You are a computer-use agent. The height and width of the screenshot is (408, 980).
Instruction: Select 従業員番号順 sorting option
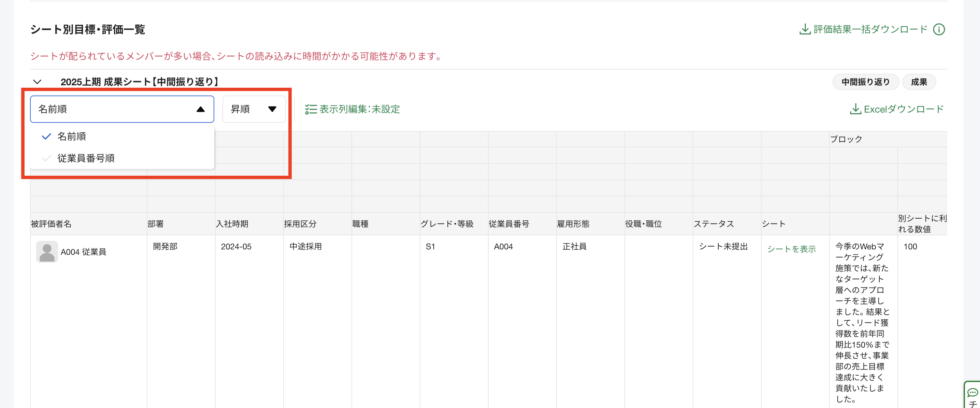tap(87, 159)
